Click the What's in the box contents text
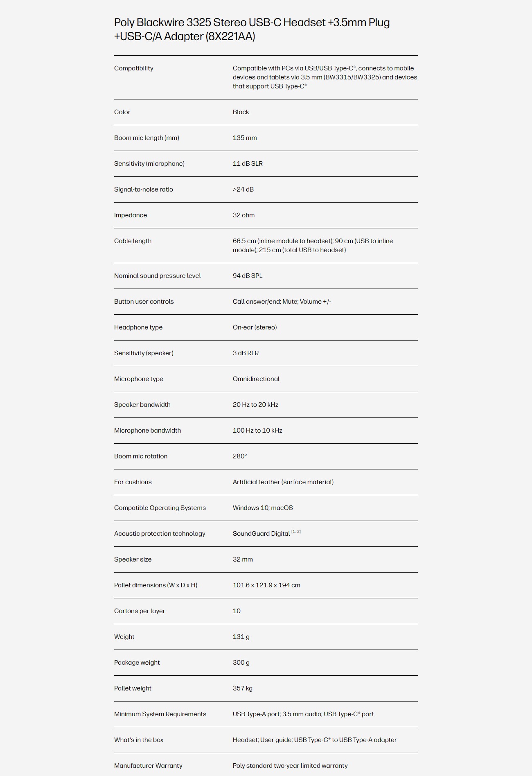Screen dimensions: 532x776 point(315,740)
